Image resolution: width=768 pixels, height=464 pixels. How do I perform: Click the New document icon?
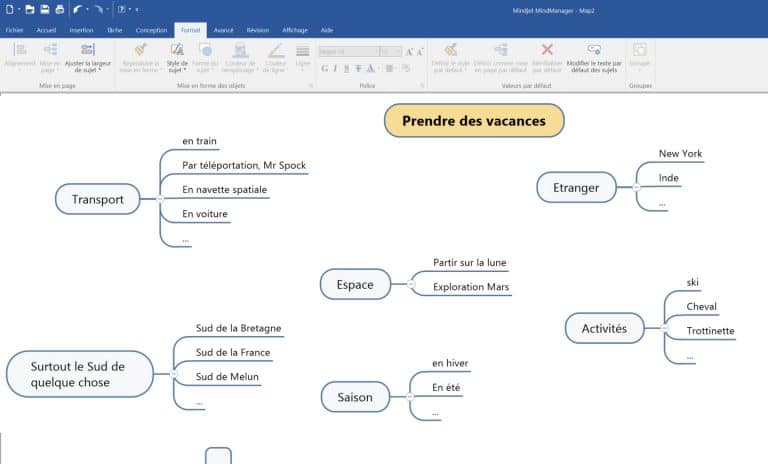[9, 9]
